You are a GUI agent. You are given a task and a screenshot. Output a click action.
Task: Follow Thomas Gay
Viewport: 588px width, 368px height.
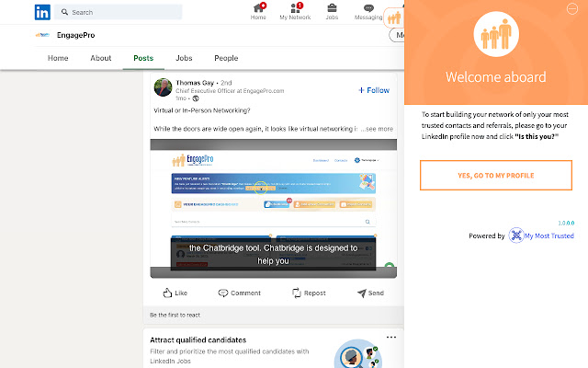click(x=374, y=90)
